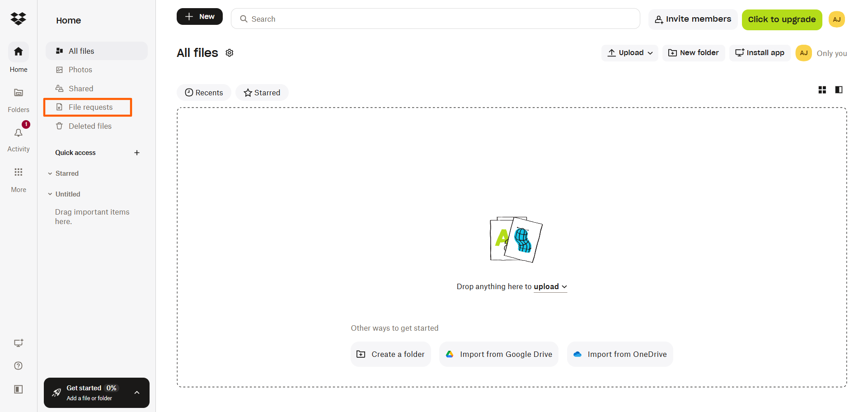
Task: Open File requests in sidebar
Action: (x=88, y=107)
